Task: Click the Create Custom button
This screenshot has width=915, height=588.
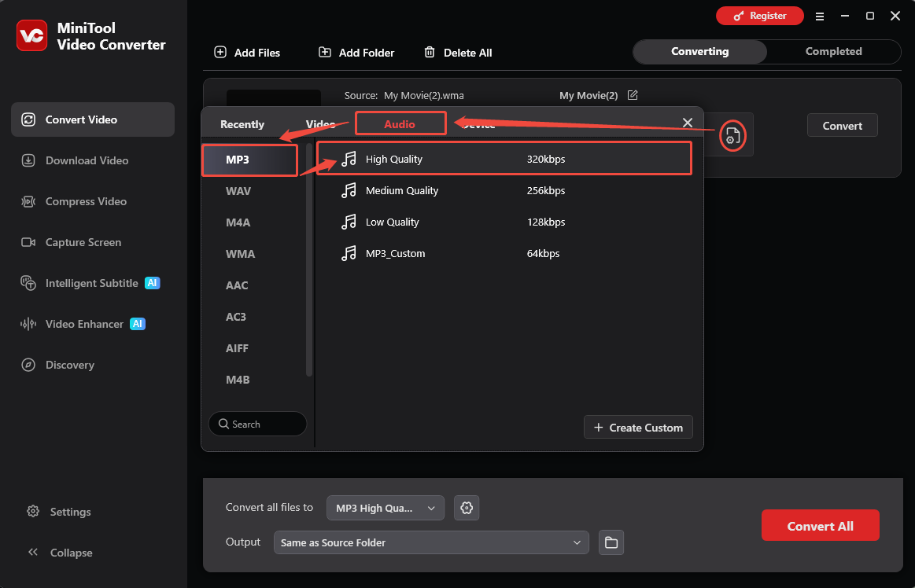Action: (x=638, y=428)
